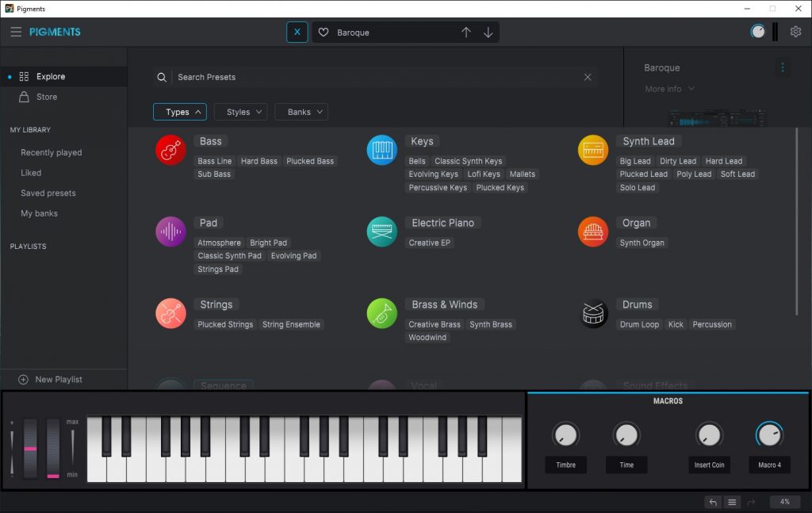Screen dimensions: 812x513
Task: Select the Drums snare icon
Action: click(593, 314)
